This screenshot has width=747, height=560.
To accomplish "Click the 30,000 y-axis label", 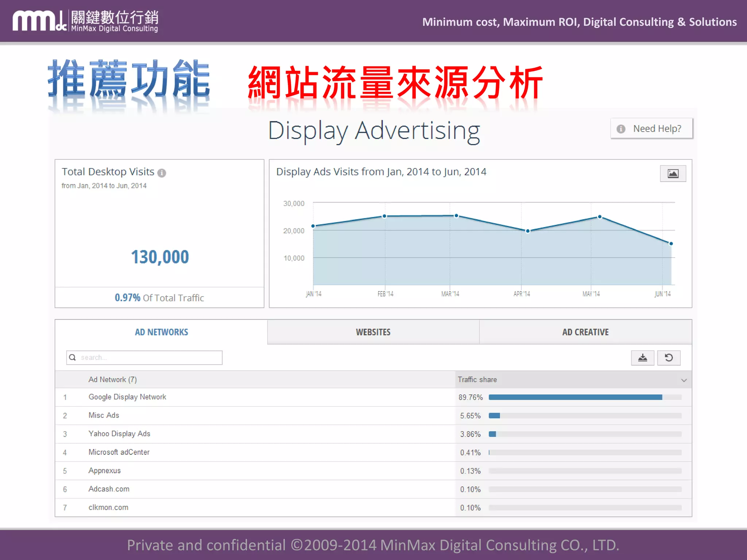I will click(294, 203).
